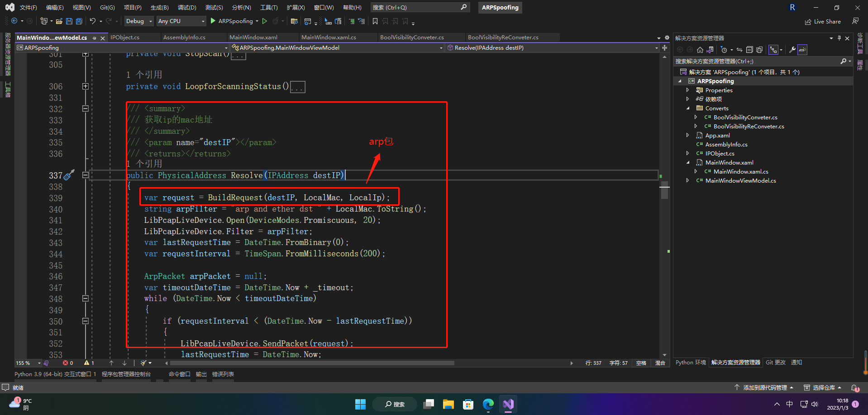868x415 pixels.
Task: Open the Resolve(IPAddress destIP) member dropdown
Action: pos(552,47)
